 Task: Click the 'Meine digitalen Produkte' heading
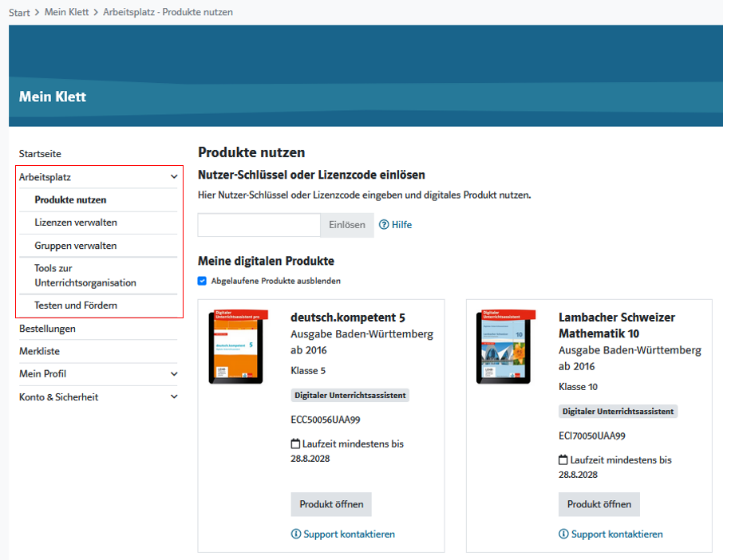pyautogui.click(x=266, y=261)
